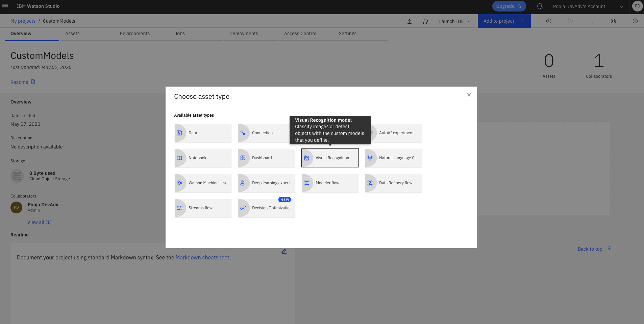The image size is (644, 324).
Task: Click the 0 Assets counter
Action: [549, 66]
